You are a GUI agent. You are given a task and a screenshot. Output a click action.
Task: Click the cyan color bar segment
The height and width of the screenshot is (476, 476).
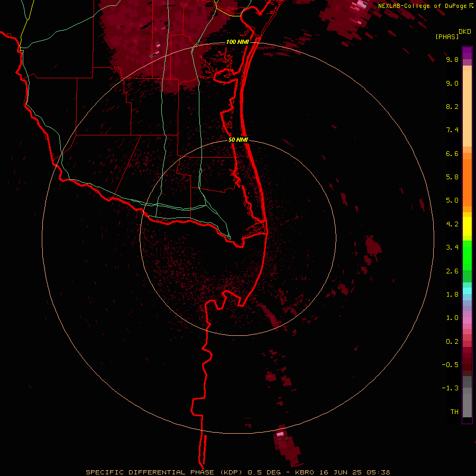point(467,291)
